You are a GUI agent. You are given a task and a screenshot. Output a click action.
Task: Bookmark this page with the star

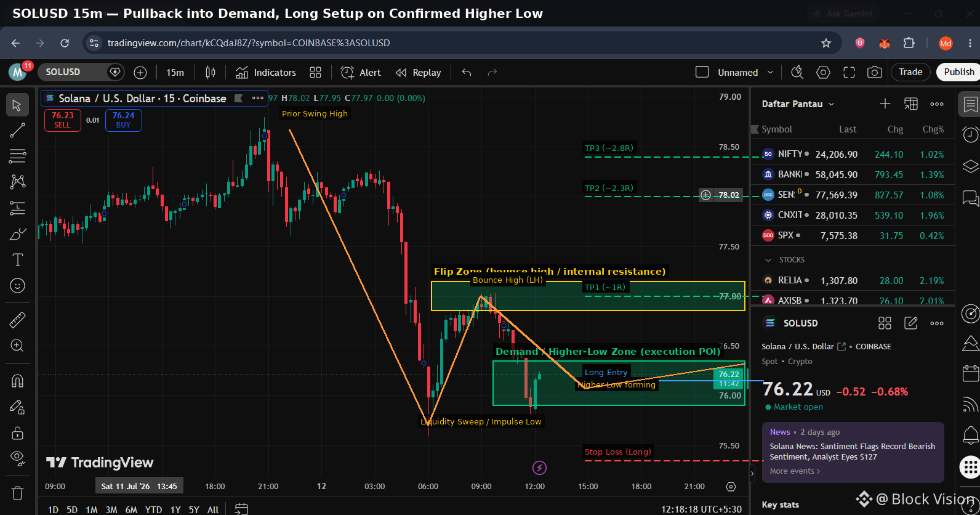point(826,43)
